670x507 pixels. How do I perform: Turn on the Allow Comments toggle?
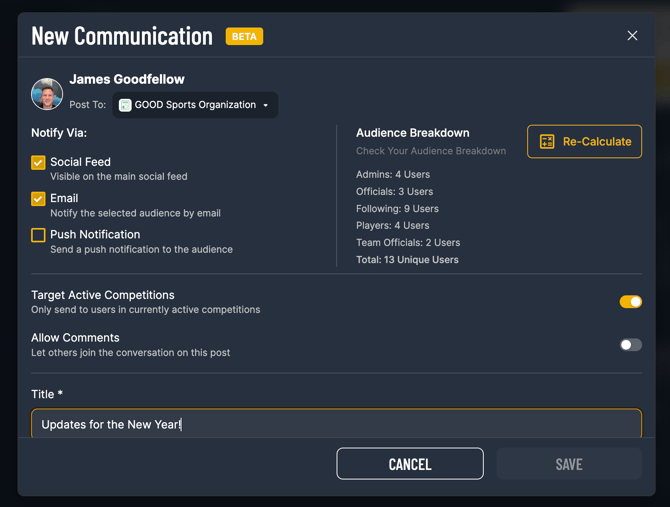[x=631, y=345]
